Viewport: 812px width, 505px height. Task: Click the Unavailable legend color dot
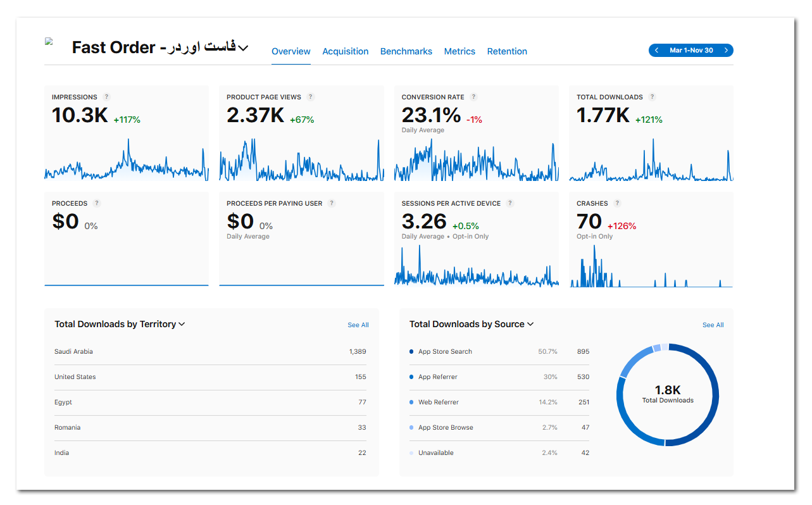(411, 453)
